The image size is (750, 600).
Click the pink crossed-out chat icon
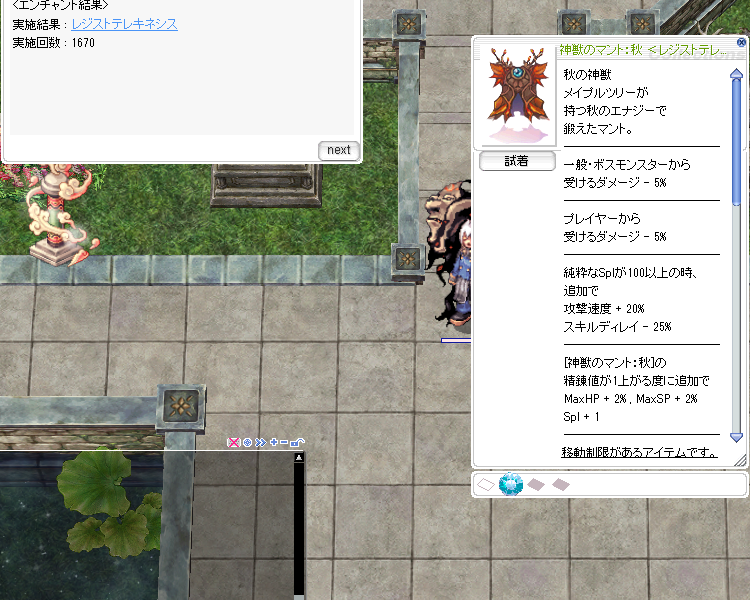click(234, 442)
